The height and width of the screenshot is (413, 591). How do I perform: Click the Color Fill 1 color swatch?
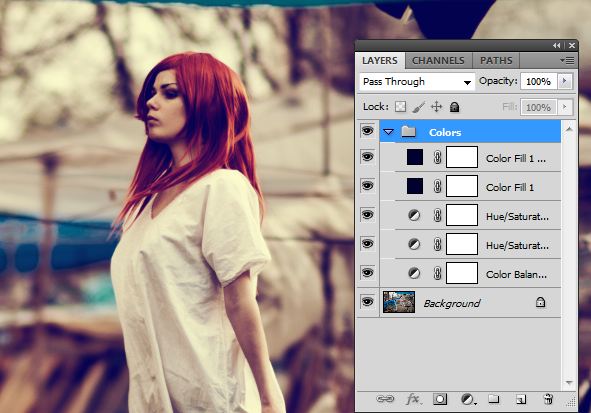point(415,186)
